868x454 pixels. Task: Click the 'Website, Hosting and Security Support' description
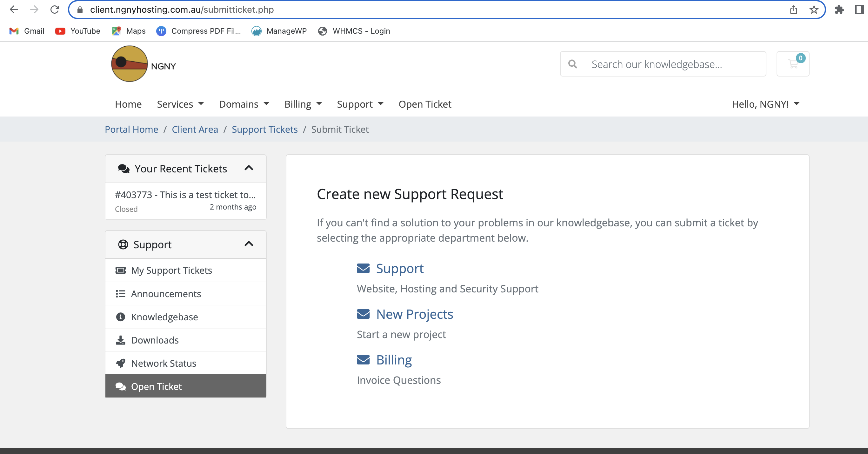pyautogui.click(x=447, y=289)
